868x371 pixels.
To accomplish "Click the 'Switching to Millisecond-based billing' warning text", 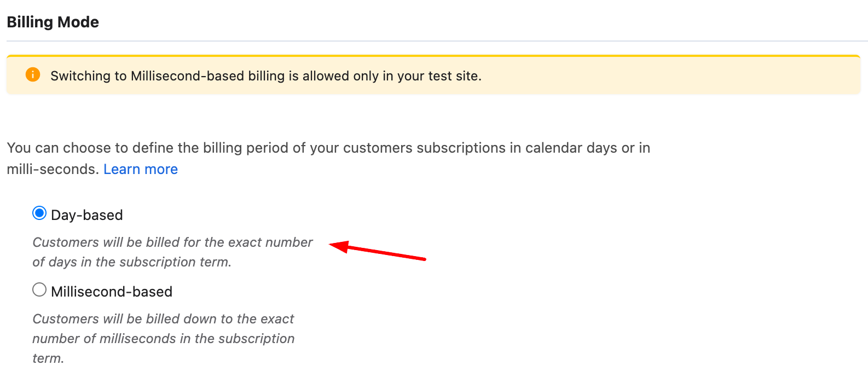I will click(265, 76).
